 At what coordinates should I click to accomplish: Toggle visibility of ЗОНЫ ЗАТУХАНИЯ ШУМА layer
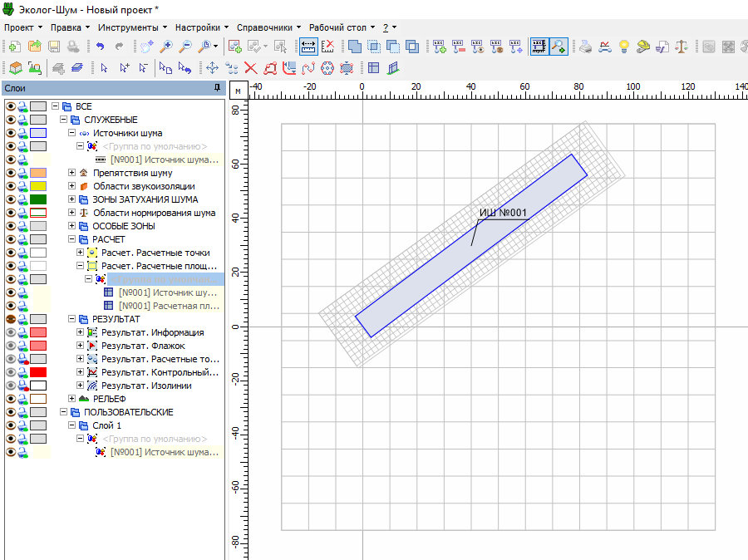(11, 199)
